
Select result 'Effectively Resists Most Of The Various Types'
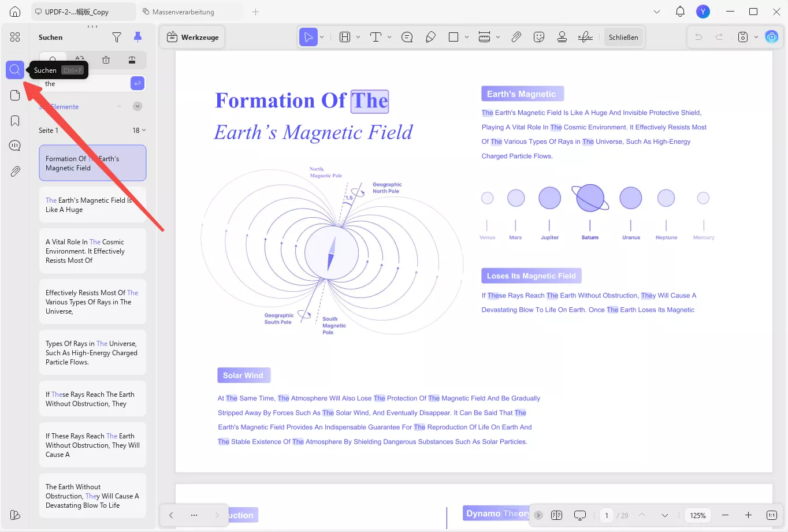[x=92, y=302]
